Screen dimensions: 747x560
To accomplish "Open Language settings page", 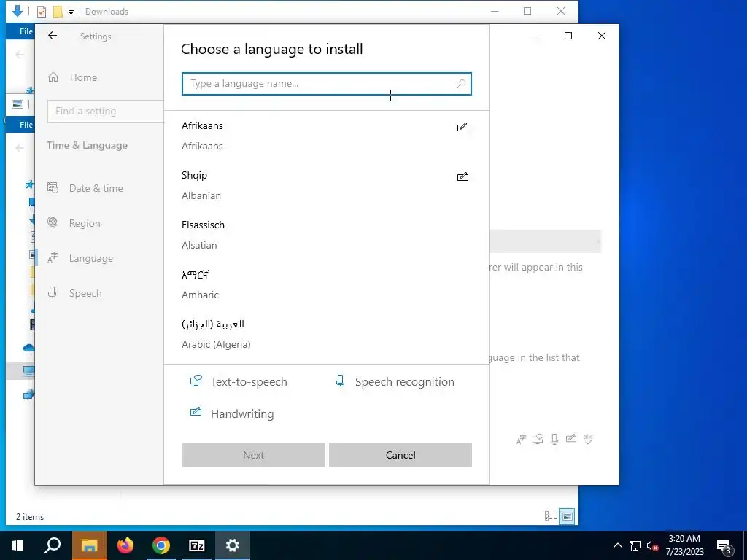I will click(x=90, y=258).
